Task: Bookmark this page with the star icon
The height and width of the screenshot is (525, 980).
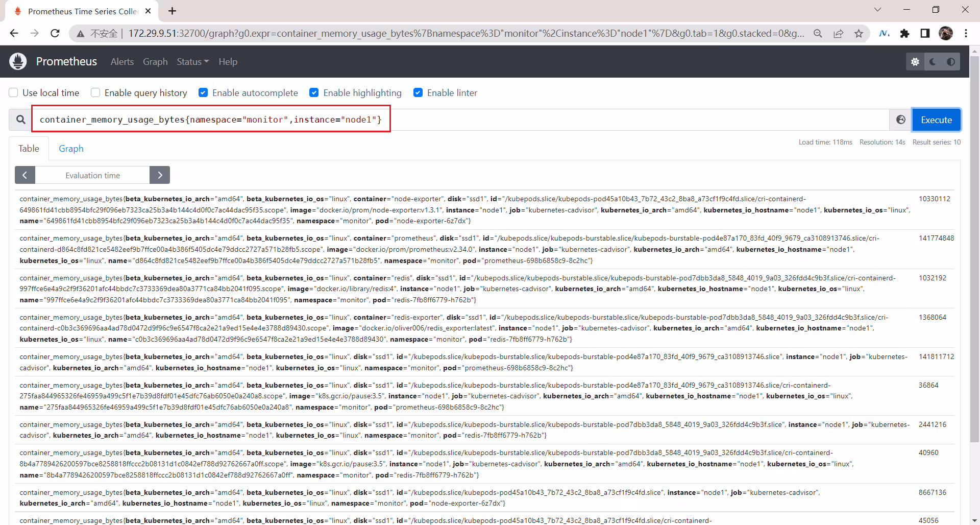Action: [859, 33]
